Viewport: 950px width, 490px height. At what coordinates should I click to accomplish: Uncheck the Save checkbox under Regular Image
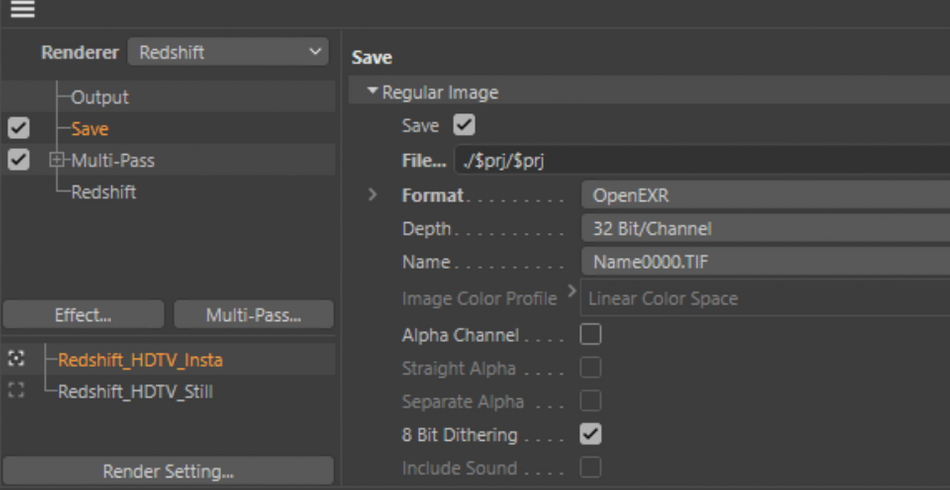(464, 125)
